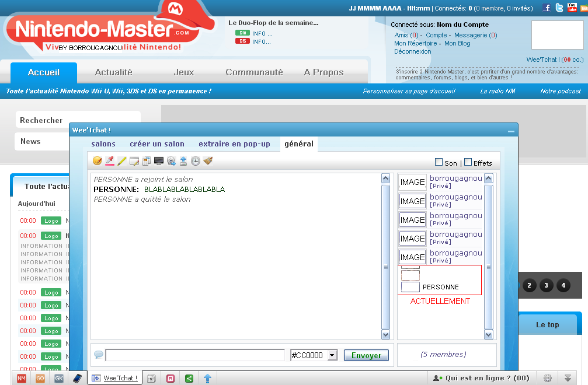The height and width of the screenshot is (385, 588).
Task: Open the créer un salon tab
Action: click(x=156, y=144)
